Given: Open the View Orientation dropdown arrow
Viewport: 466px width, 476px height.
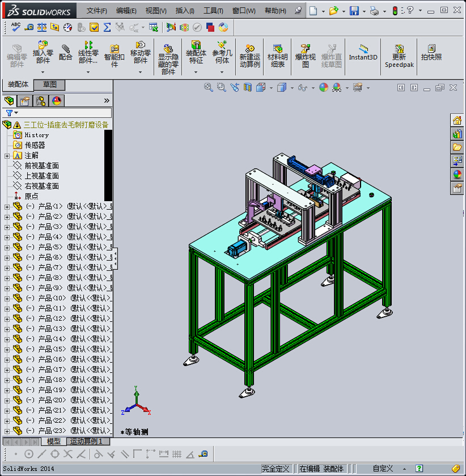Looking at the screenshot, I should pyautogui.click(x=272, y=88).
